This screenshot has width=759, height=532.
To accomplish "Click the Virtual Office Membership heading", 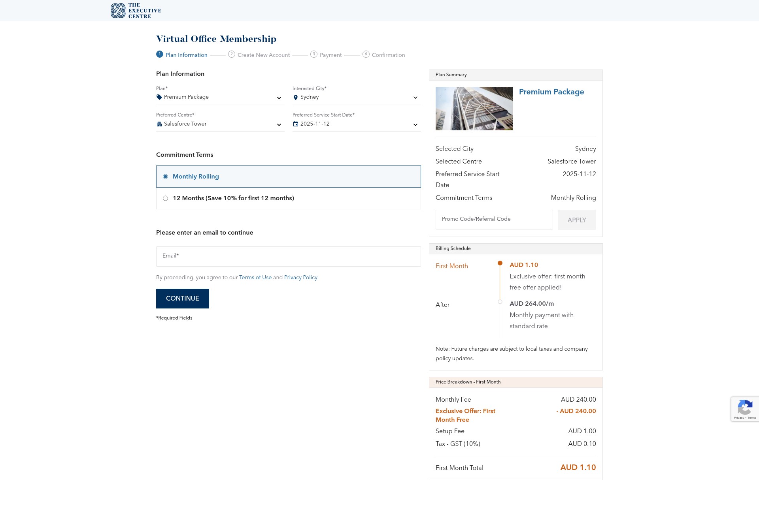I will 216,39.
